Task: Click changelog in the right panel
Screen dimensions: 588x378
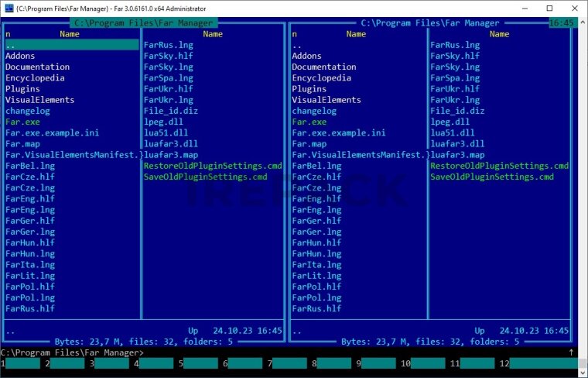Action: (314, 112)
